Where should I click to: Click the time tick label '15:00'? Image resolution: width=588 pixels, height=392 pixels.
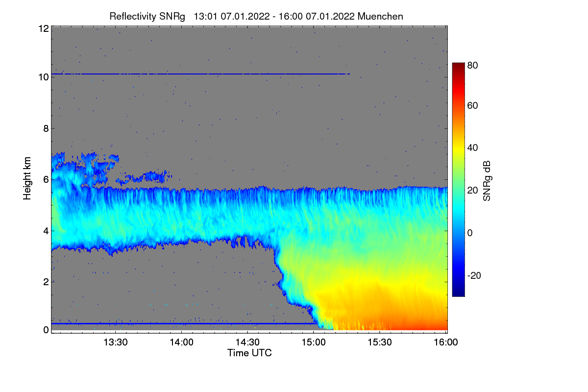point(314,343)
